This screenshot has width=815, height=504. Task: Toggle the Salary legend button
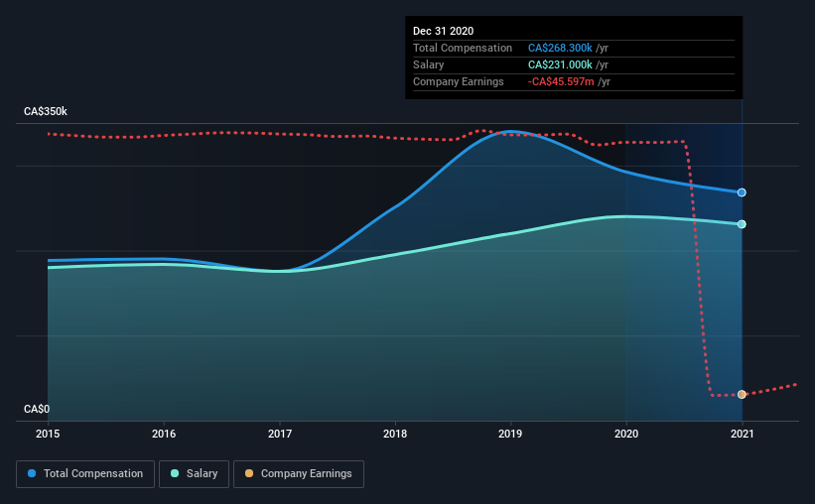[194, 474]
